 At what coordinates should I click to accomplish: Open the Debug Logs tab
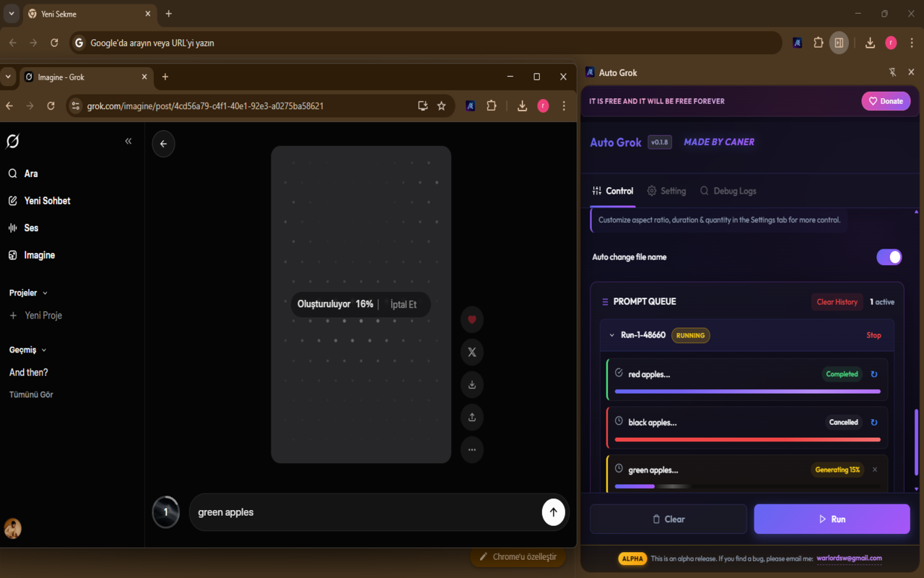tap(728, 191)
